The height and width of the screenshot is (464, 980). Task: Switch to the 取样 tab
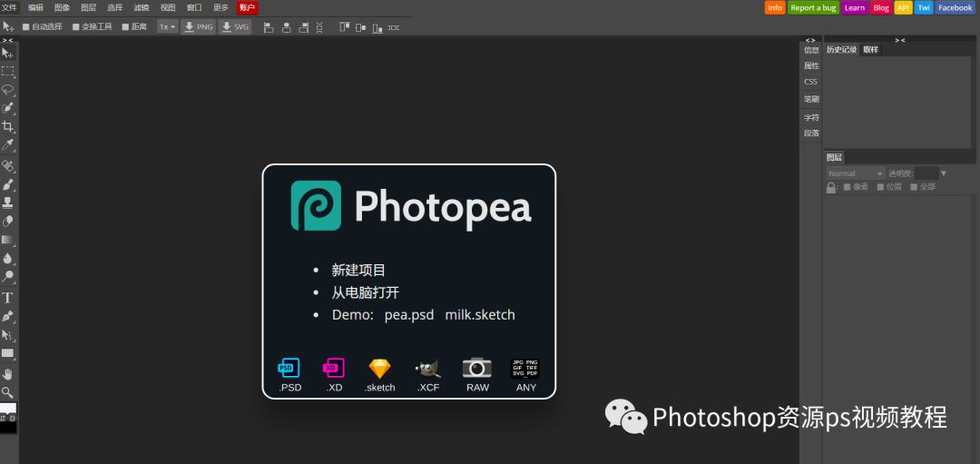tap(870, 50)
